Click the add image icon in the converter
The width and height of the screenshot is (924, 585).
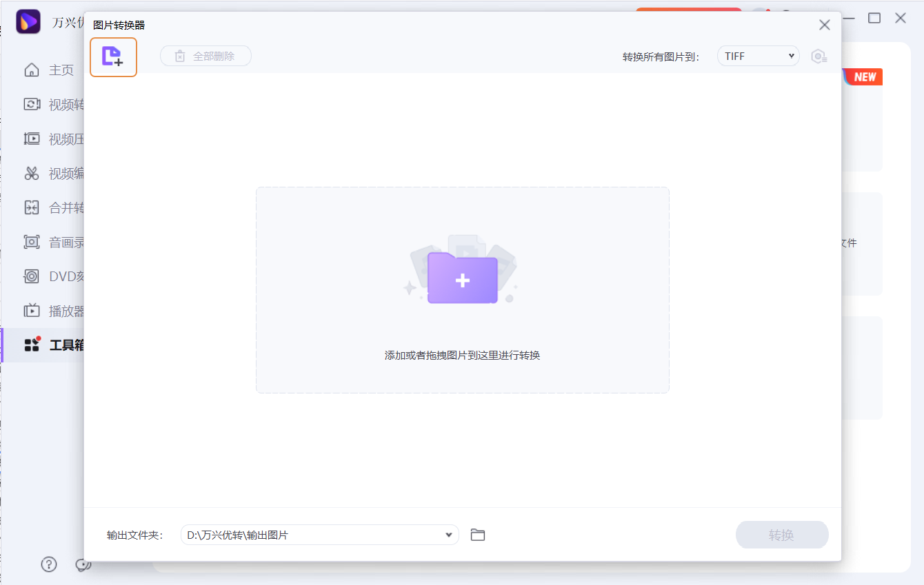pyautogui.click(x=113, y=57)
